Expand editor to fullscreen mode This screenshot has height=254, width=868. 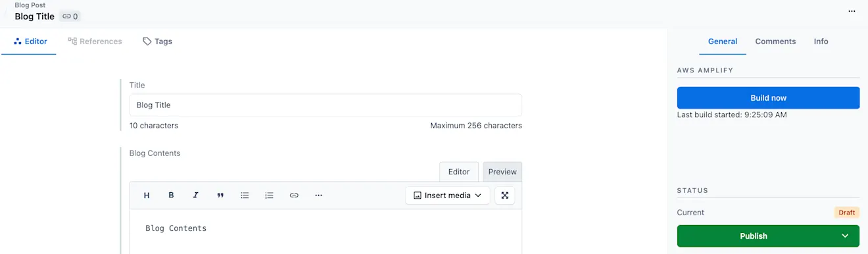click(504, 195)
